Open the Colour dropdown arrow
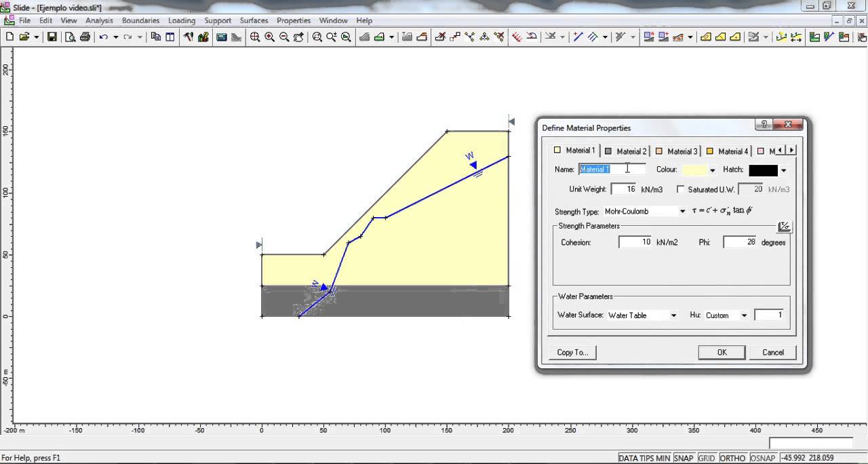 (712, 170)
